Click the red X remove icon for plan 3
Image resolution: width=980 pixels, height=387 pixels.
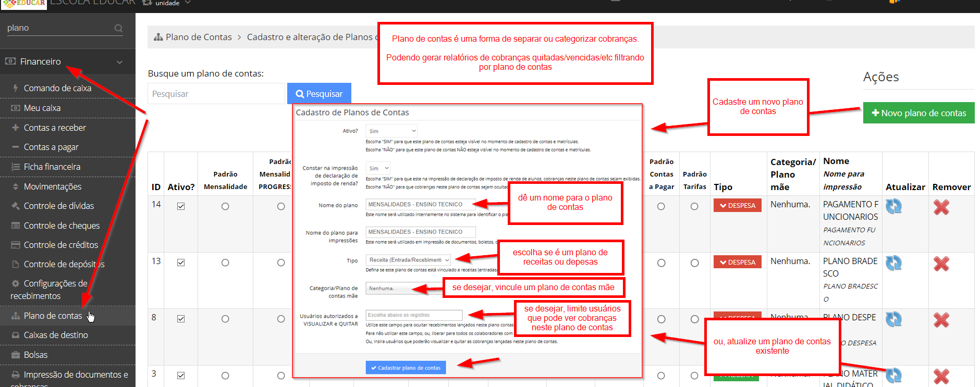941,376
